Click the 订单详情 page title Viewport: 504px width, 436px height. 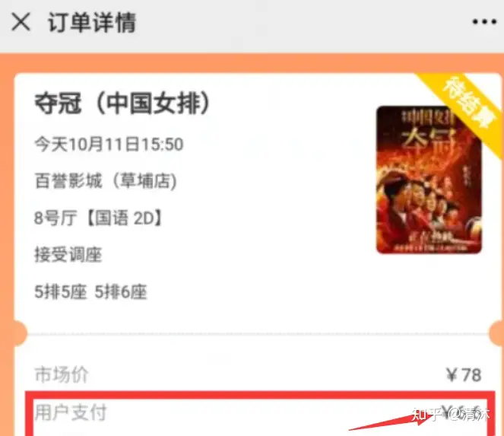click(x=92, y=23)
